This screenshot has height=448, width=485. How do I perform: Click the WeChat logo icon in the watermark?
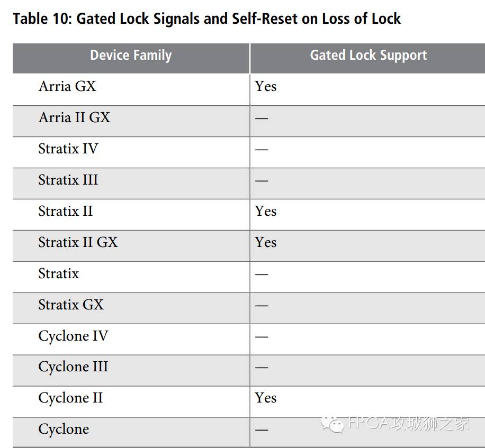tap(333, 424)
